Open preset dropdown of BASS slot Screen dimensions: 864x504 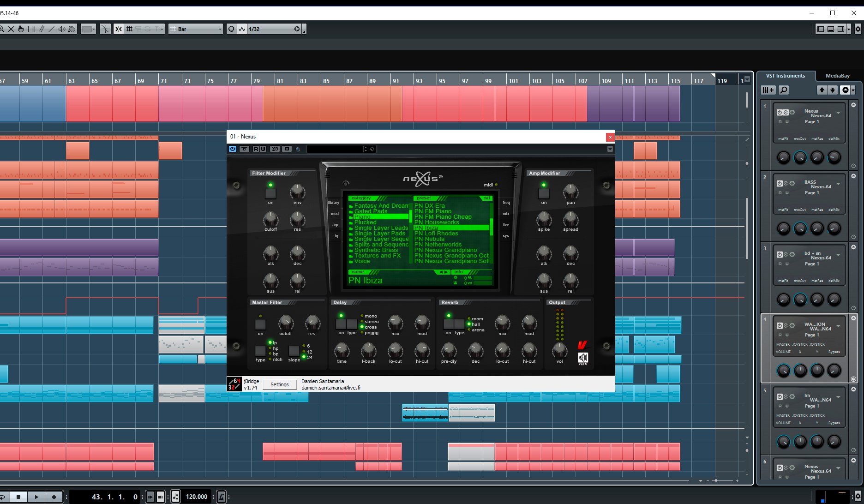[x=838, y=184]
